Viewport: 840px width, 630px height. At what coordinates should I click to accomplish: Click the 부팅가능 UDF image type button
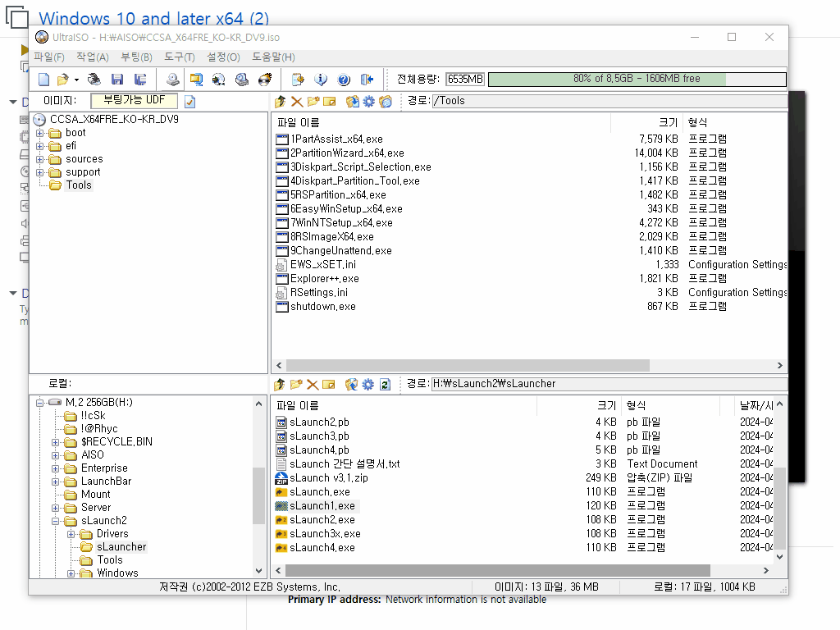click(x=134, y=101)
